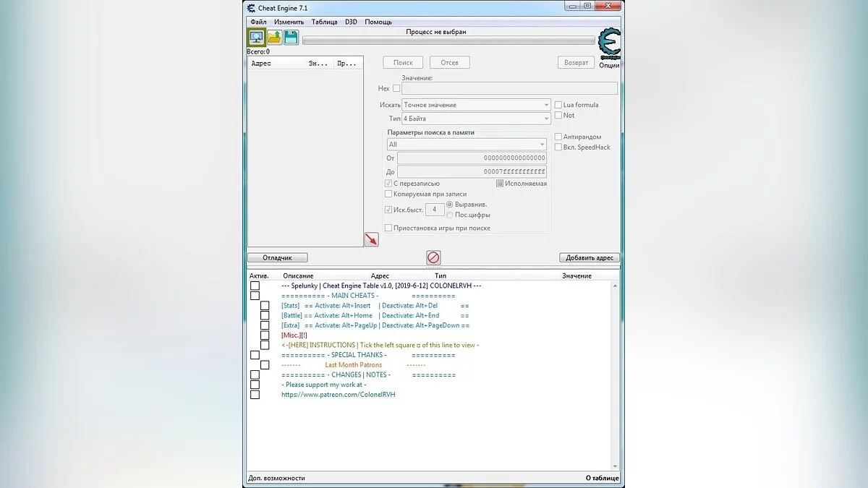Click the Актив. column header
The image size is (868, 488).
pyautogui.click(x=259, y=275)
